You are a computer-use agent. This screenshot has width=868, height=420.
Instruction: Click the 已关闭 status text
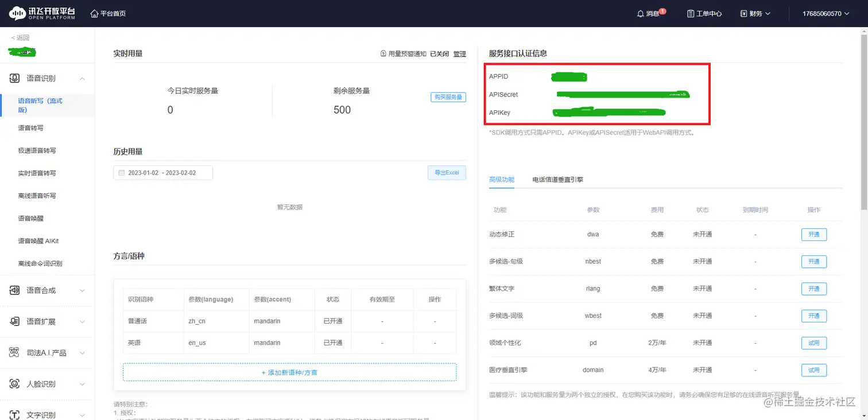[439, 54]
